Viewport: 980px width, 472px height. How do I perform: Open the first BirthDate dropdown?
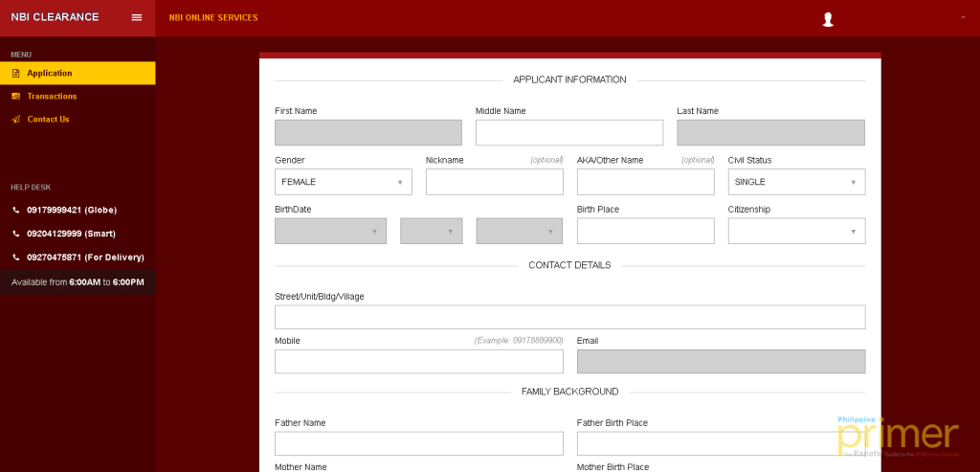(x=330, y=231)
